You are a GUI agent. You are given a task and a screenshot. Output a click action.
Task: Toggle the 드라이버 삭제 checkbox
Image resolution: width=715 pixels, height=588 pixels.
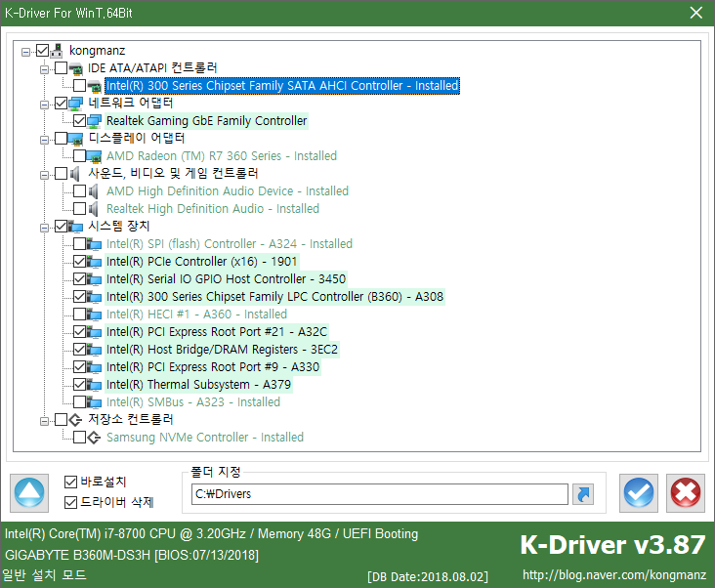click(x=70, y=502)
